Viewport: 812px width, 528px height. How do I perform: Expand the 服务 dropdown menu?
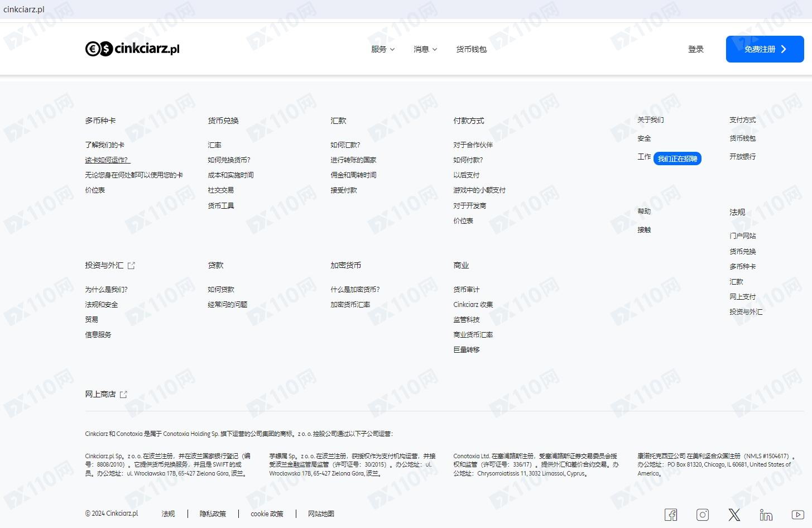coord(383,49)
